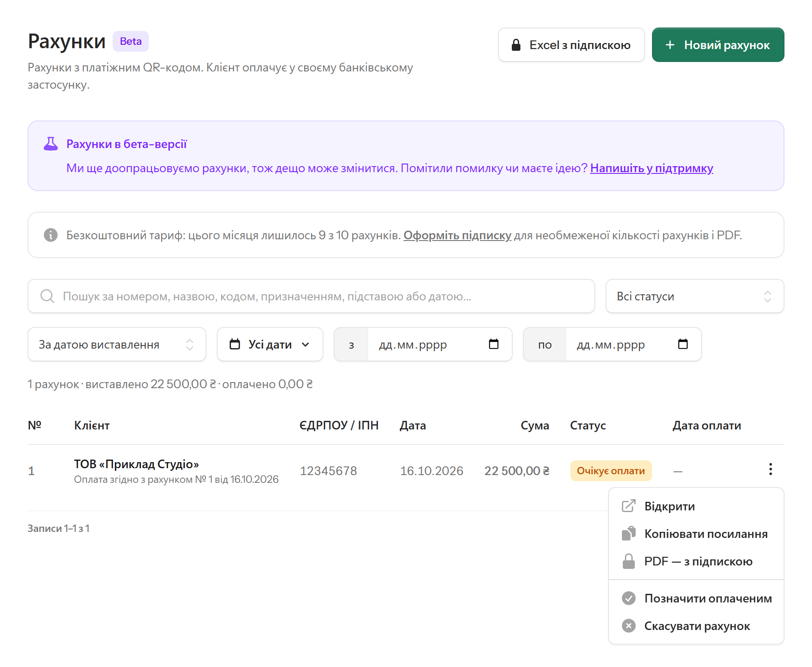Open the three-dot row actions menu
The image size is (812, 667).
[x=770, y=469]
